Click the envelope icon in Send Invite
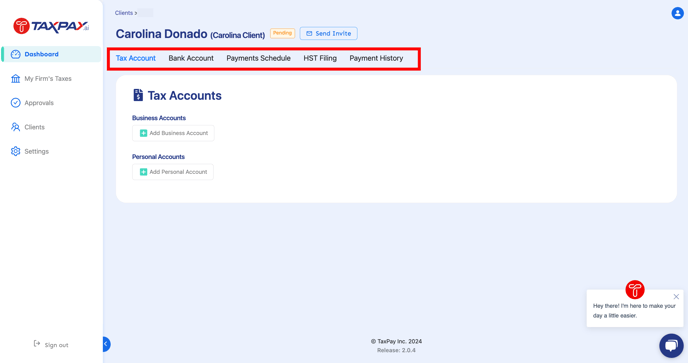This screenshot has height=363, width=688. click(309, 33)
